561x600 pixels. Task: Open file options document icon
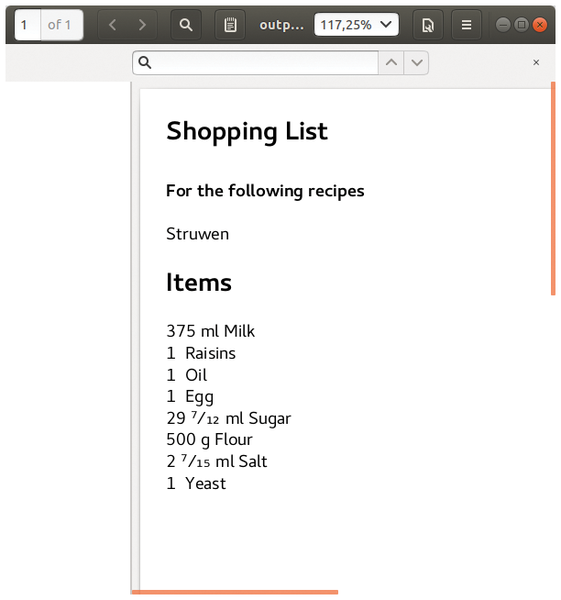click(428, 25)
